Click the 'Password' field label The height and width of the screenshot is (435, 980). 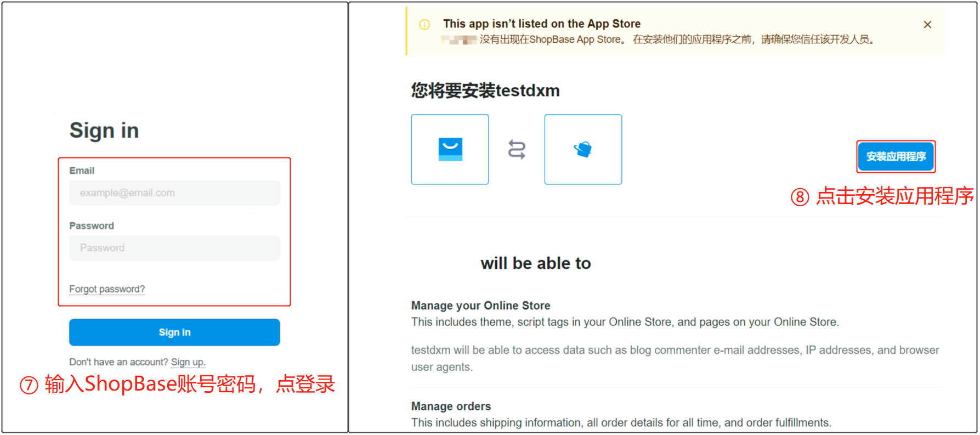92,225
